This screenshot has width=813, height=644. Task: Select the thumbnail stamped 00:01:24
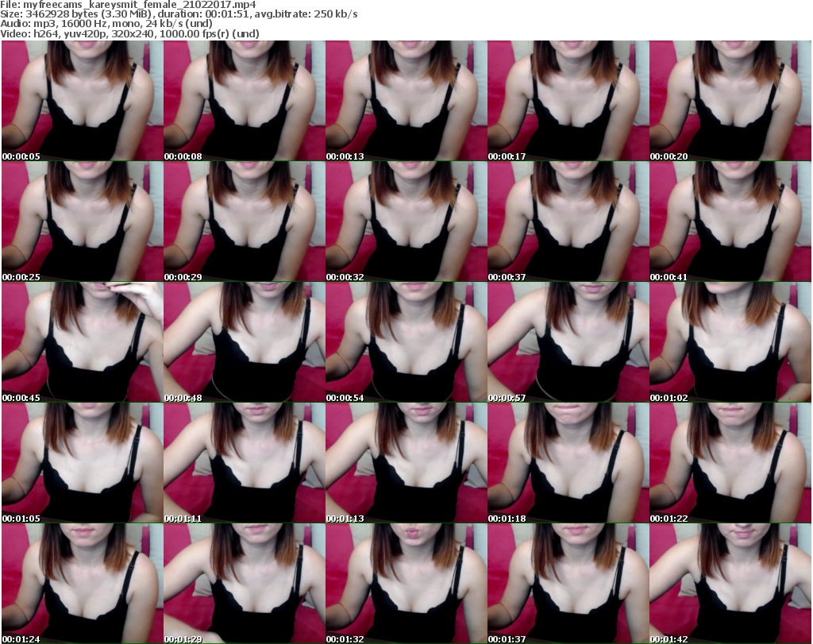83,584
